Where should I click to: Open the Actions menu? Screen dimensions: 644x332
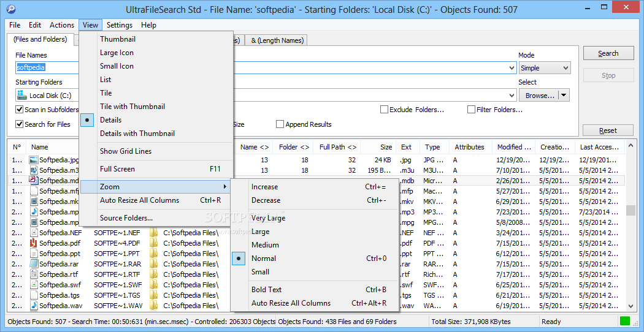tap(62, 25)
